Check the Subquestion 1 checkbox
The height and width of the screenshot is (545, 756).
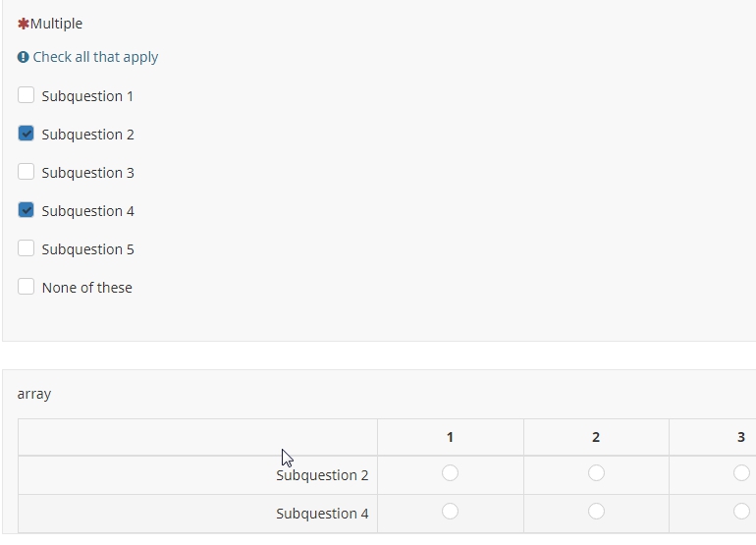click(27, 95)
